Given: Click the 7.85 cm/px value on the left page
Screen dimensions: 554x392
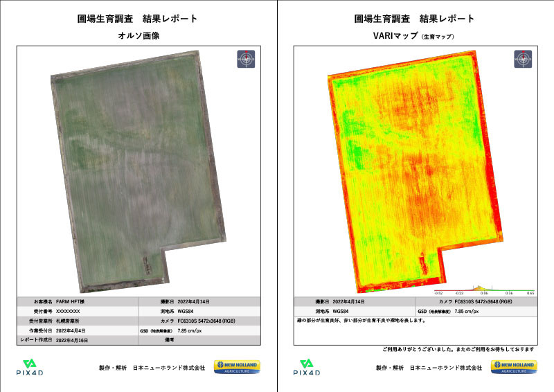Looking at the screenshot, I should (x=190, y=331).
